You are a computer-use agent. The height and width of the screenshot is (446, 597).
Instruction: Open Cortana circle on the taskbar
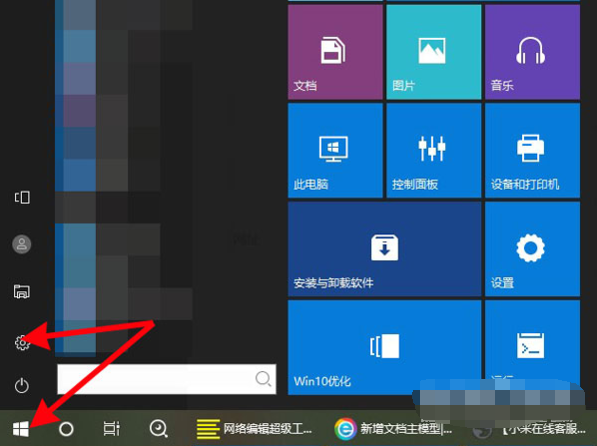click(66, 429)
